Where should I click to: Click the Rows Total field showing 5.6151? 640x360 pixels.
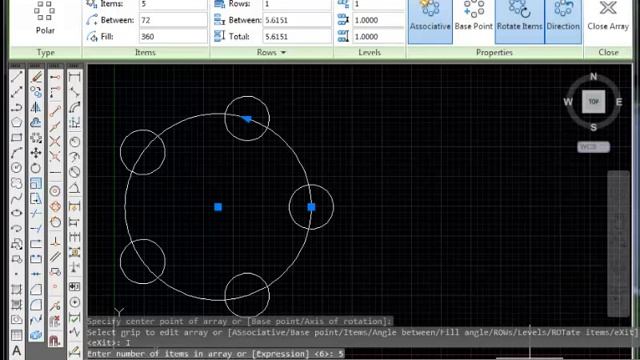[297, 36]
